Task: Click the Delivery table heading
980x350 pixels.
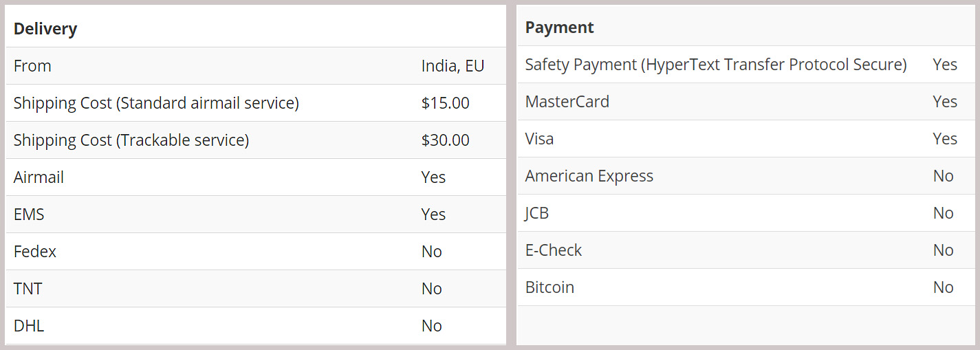Action: (x=45, y=29)
